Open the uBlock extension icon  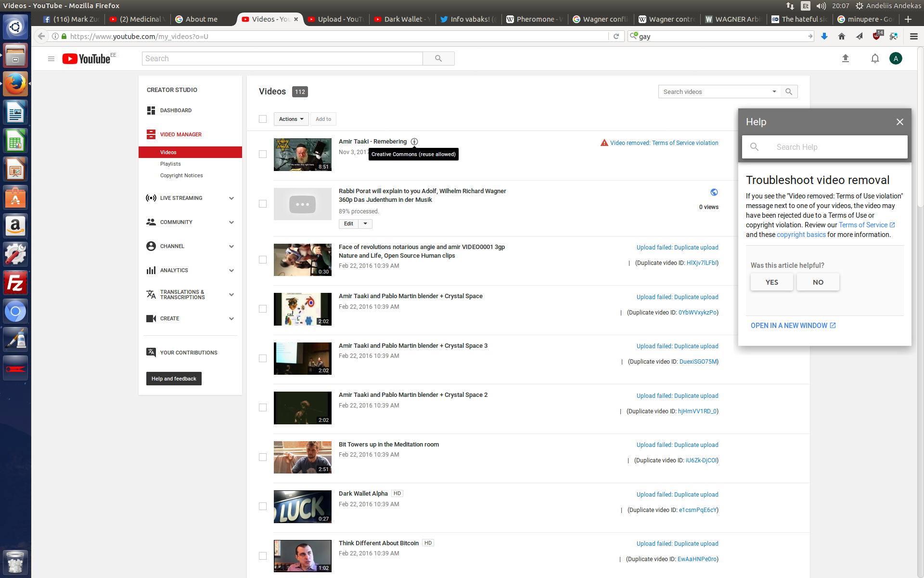[x=877, y=36]
